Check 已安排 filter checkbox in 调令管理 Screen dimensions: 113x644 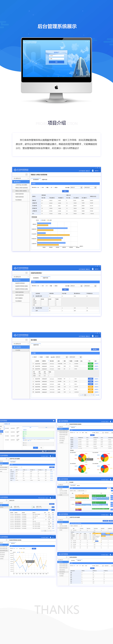click(39, 357)
